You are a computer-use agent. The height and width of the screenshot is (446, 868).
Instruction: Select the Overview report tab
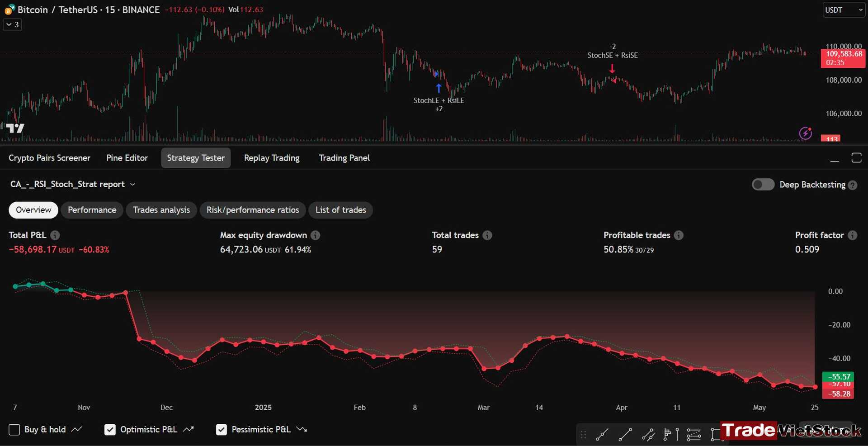(33, 210)
